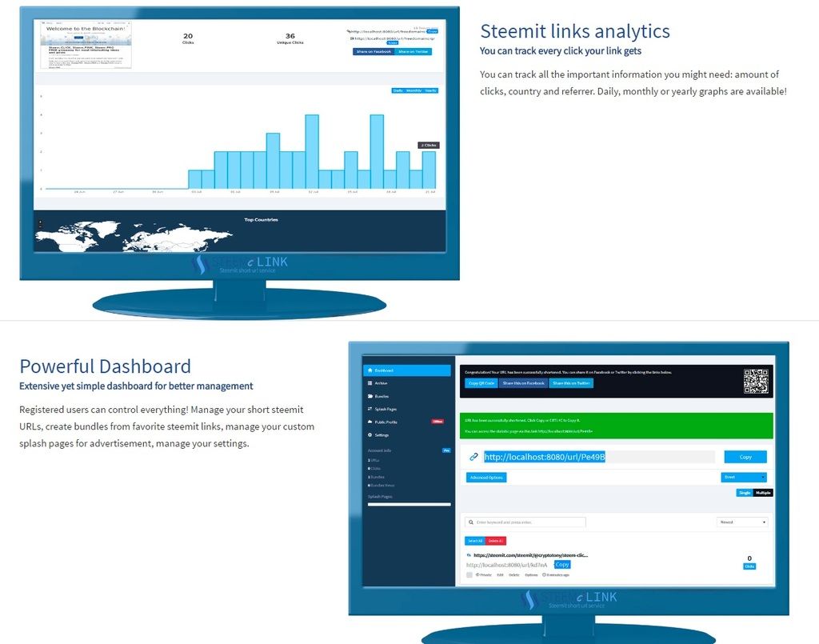Switch to Multiple URL mode
The width and height of the screenshot is (819, 644).
pos(763,493)
